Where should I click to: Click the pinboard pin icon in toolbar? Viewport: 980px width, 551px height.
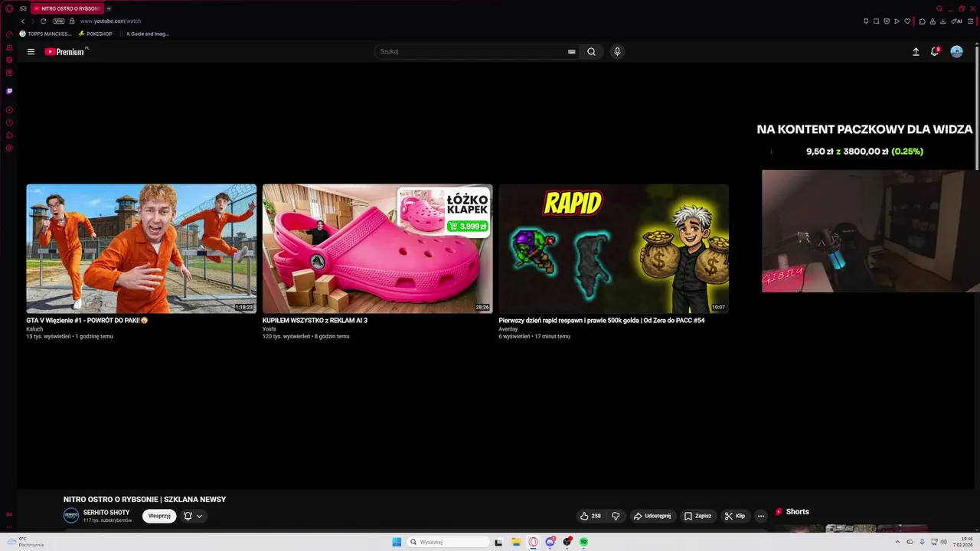coord(866,21)
